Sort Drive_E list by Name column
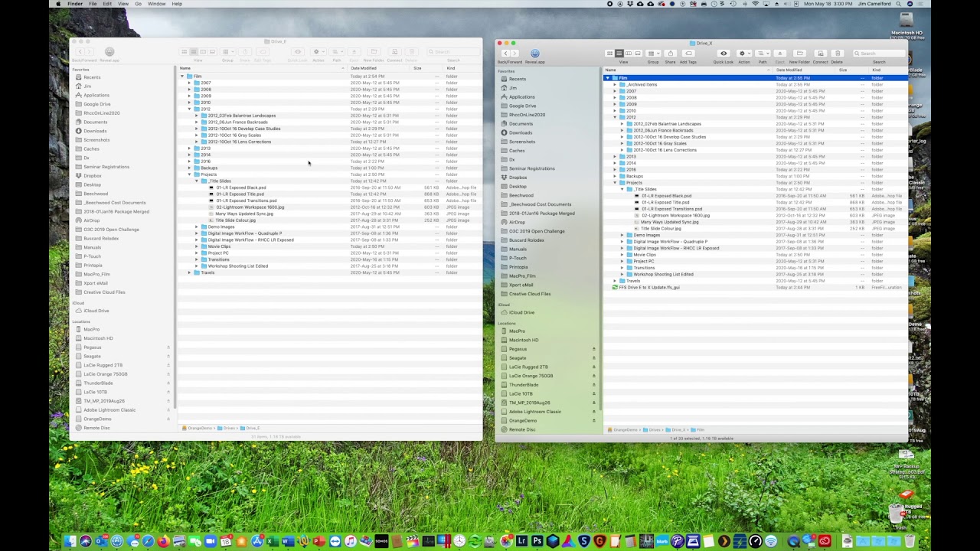The width and height of the screenshot is (980, 551). [x=262, y=68]
